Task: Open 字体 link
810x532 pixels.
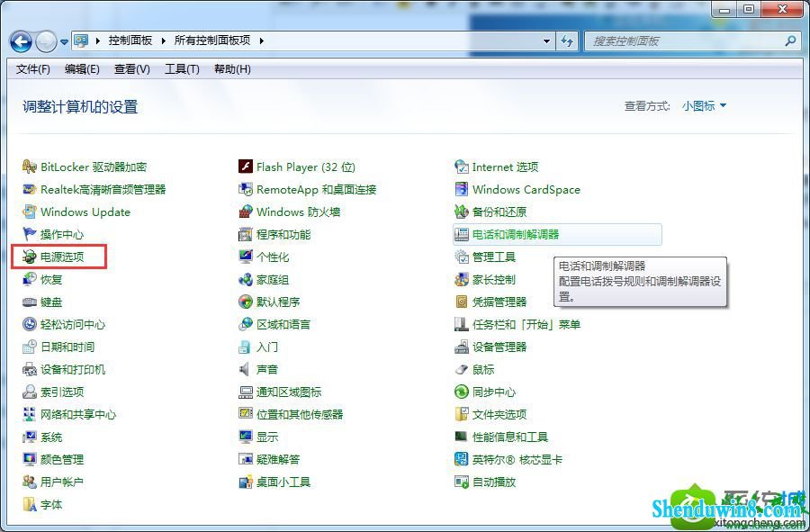Action: pos(51,505)
